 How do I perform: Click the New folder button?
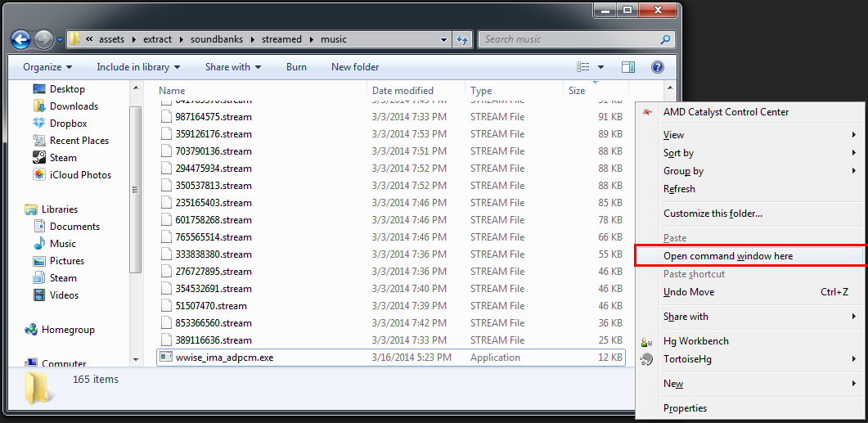click(355, 67)
